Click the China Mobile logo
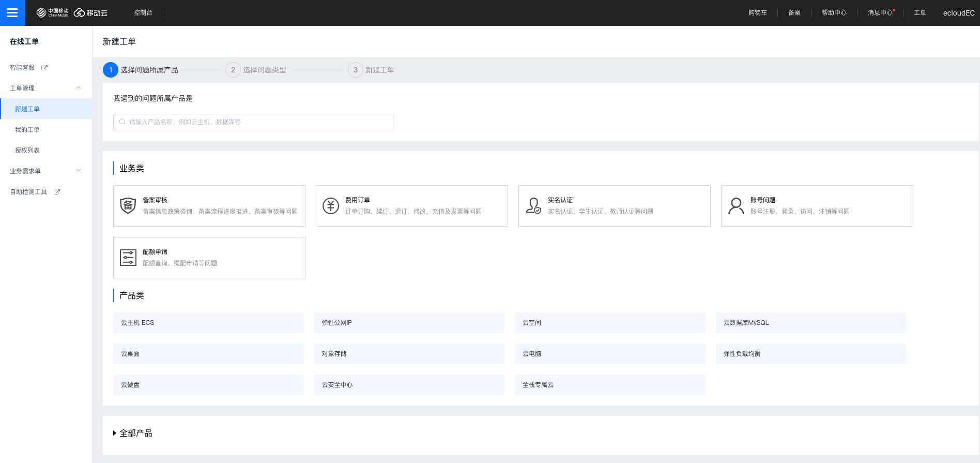Image resolution: width=980 pixels, height=463 pixels. [x=52, y=13]
